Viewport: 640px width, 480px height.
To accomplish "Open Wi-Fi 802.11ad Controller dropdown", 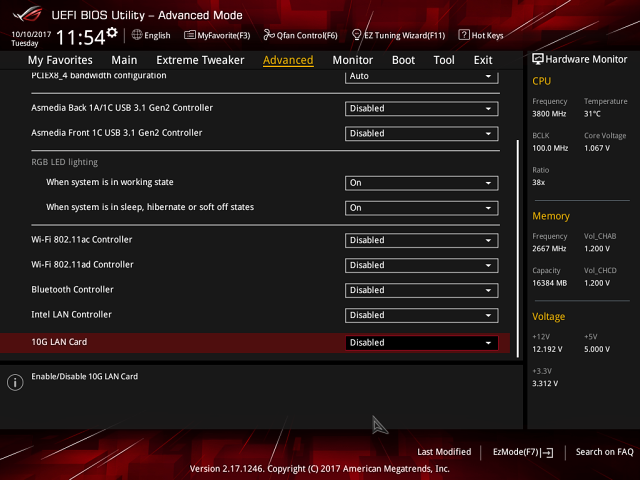I will (421, 265).
